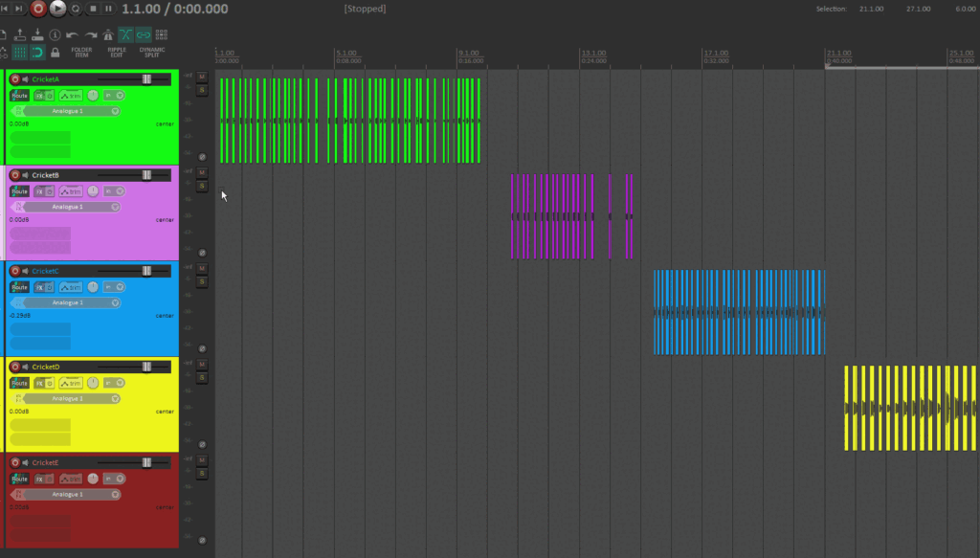Mute the CricketA track with M button
Viewport: 980px width, 558px height.
[x=202, y=77]
